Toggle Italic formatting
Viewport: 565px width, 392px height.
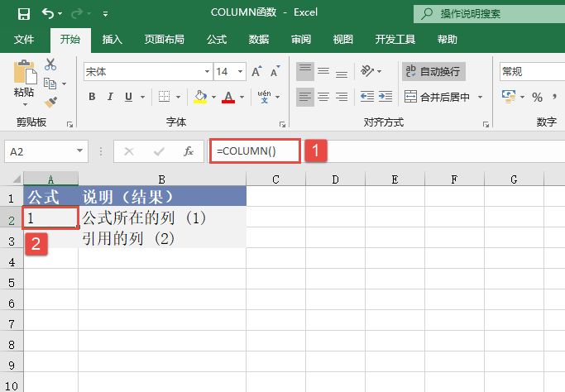click(x=110, y=97)
